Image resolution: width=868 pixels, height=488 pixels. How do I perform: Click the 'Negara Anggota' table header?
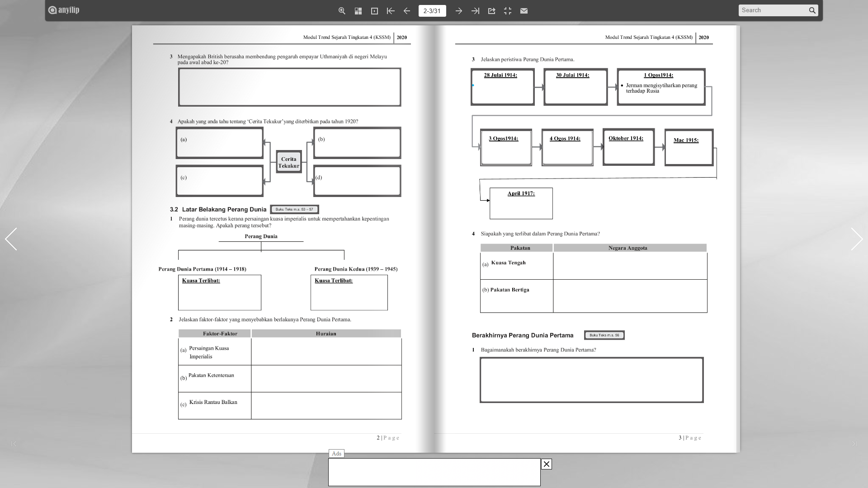630,248
